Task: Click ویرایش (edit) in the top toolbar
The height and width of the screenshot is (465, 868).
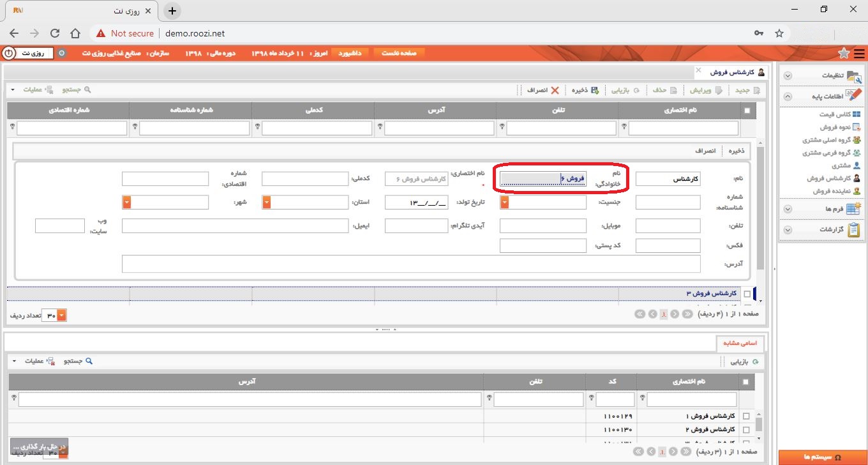Action: click(707, 91)
